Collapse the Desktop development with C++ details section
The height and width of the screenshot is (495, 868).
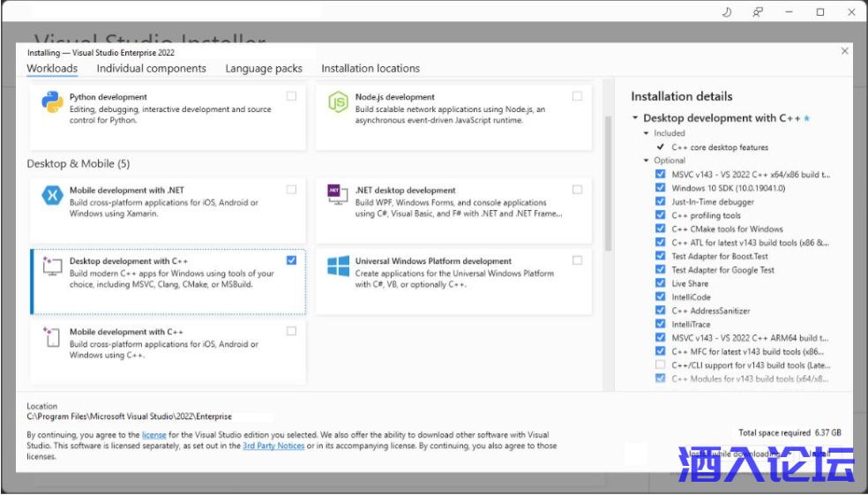[635, 118]
